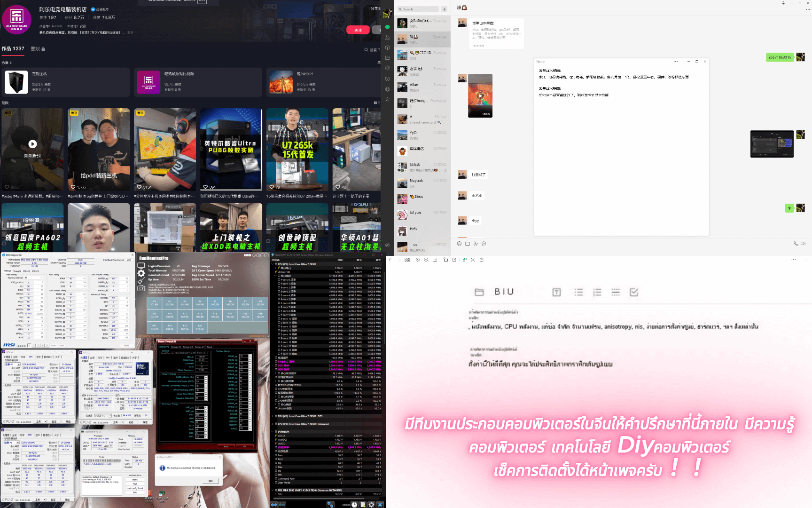Open the gear settings icon in RunMemtestPro
812x508 pixels.
pos(141,273)
